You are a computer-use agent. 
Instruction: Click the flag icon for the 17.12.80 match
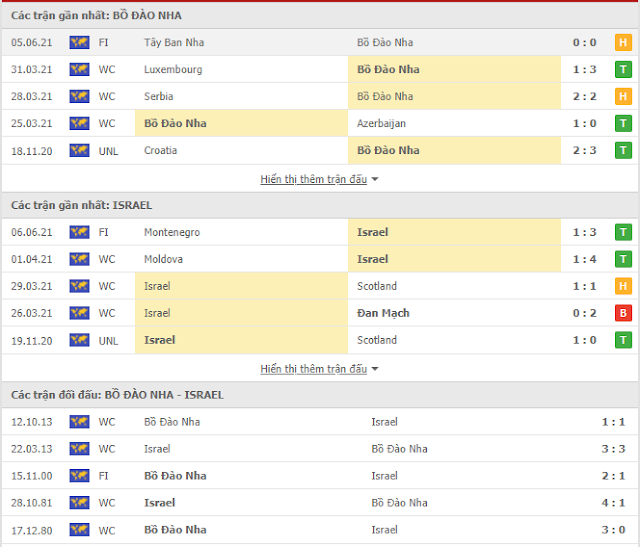[x=79, y=530]
